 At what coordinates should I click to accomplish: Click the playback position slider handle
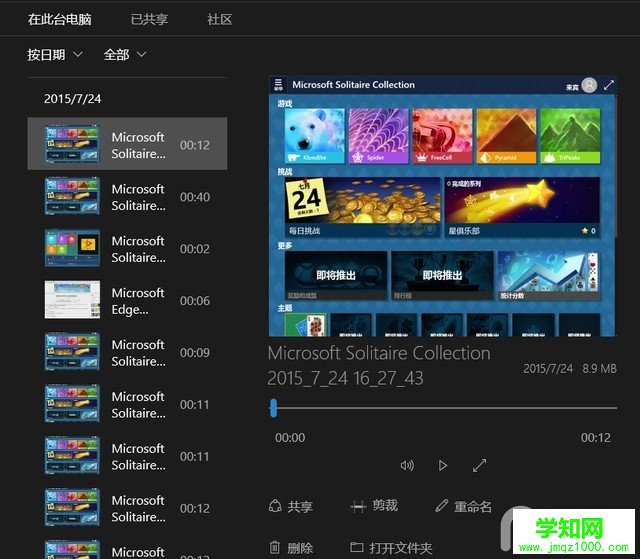[273, 408]
